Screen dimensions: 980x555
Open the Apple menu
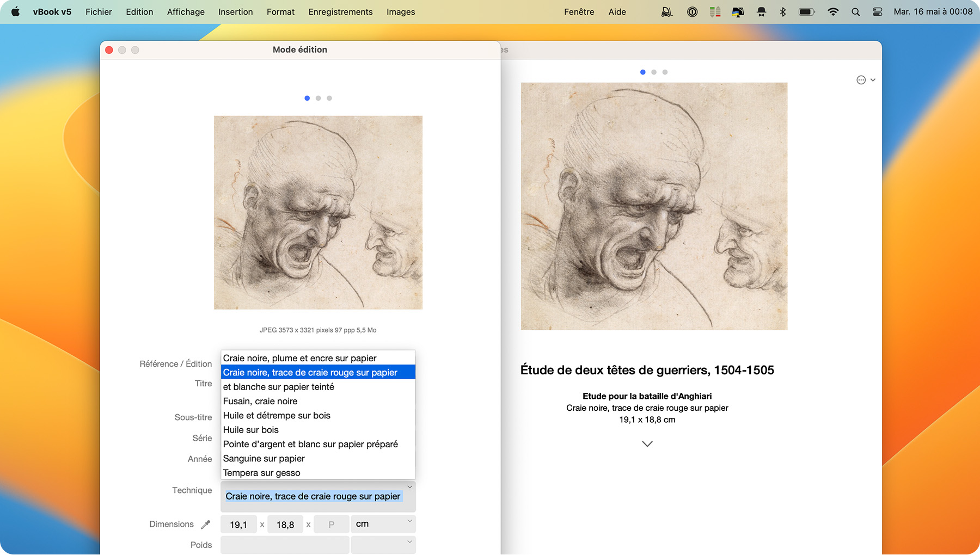15,11
